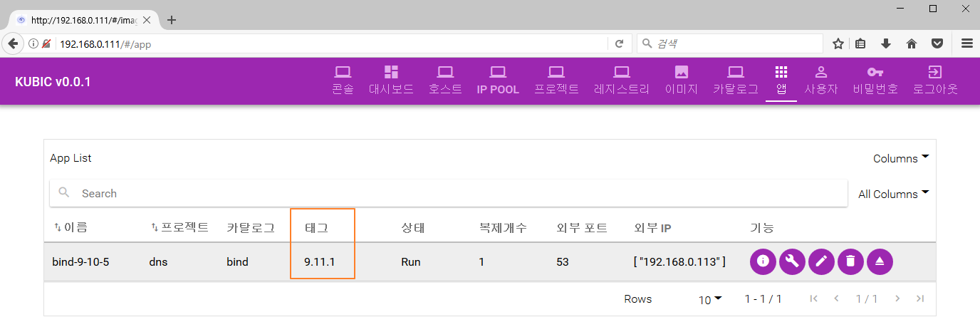
Task: Open the 레지스트리 registry page
Action: (x=622, y=80)
